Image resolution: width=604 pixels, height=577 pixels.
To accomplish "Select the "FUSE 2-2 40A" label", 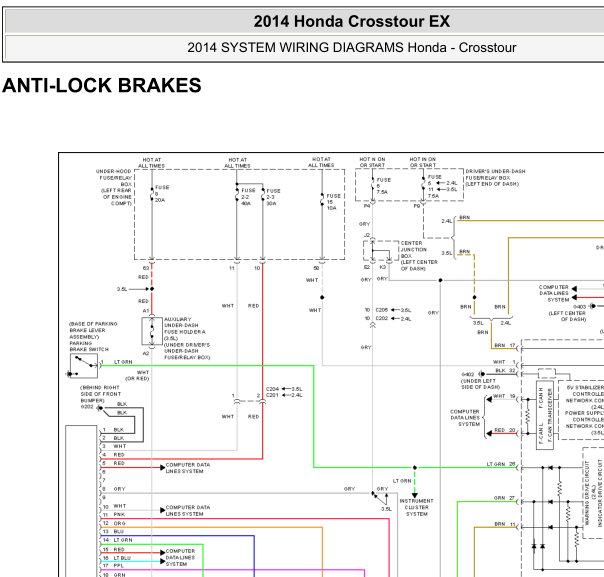I will coord(248,197).
